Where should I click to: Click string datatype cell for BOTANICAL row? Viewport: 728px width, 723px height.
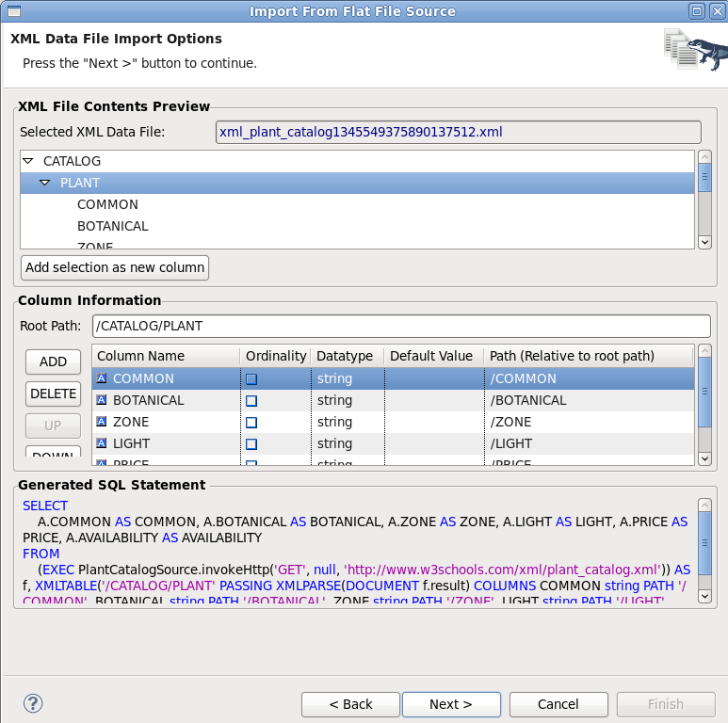[x=348, y=400]
